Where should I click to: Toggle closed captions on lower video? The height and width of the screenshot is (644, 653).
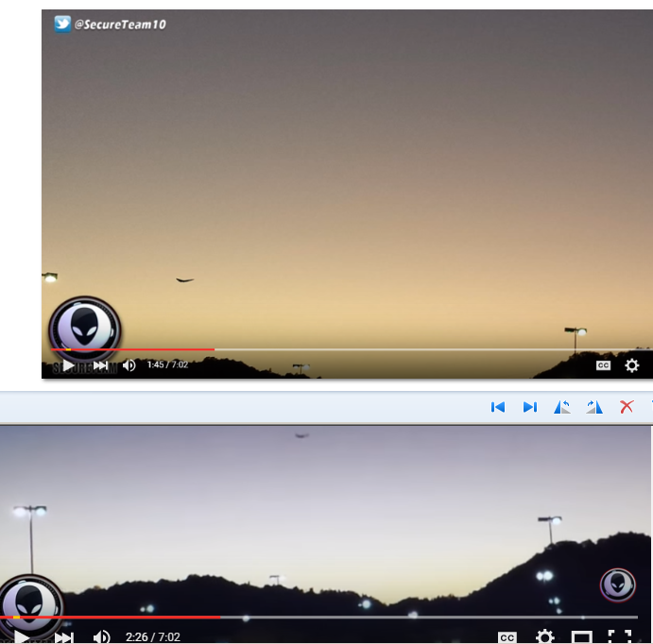point(507,637)
